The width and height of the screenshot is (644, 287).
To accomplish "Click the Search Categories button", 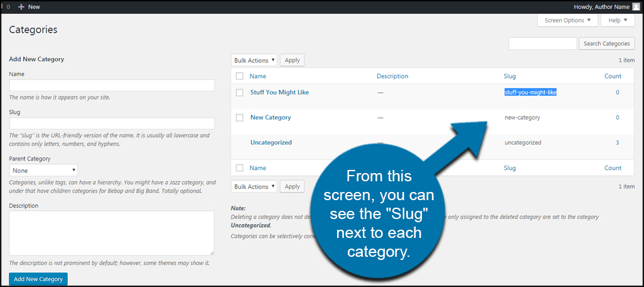I will click(606, 43).
